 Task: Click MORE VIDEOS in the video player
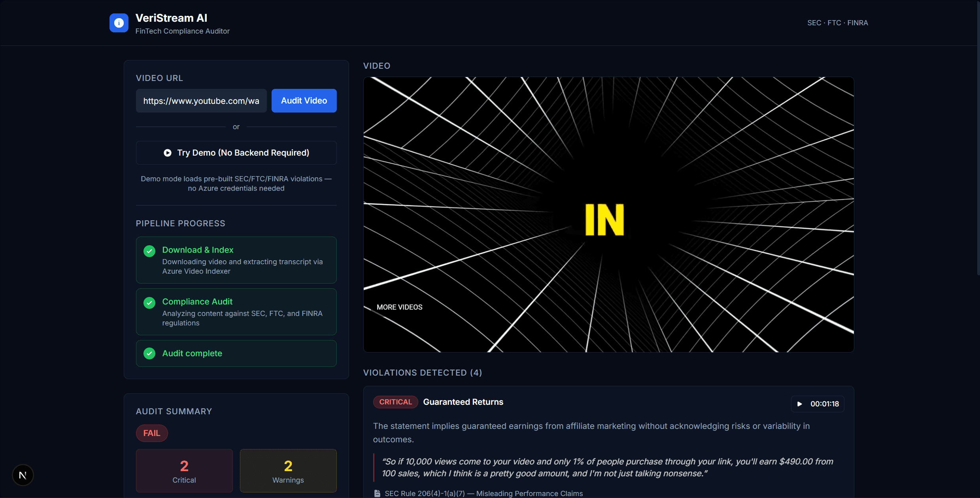point(399,307)
